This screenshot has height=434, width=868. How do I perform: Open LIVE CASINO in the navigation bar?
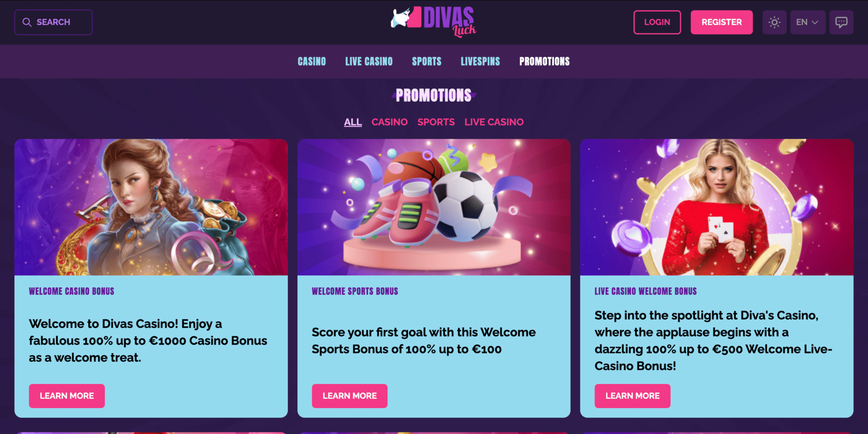(369, 61)
